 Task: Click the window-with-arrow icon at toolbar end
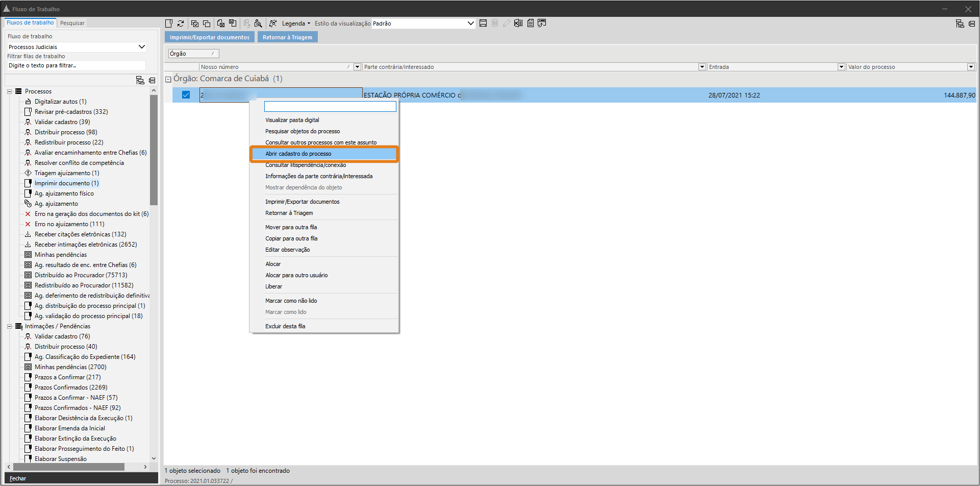(542, 23)
